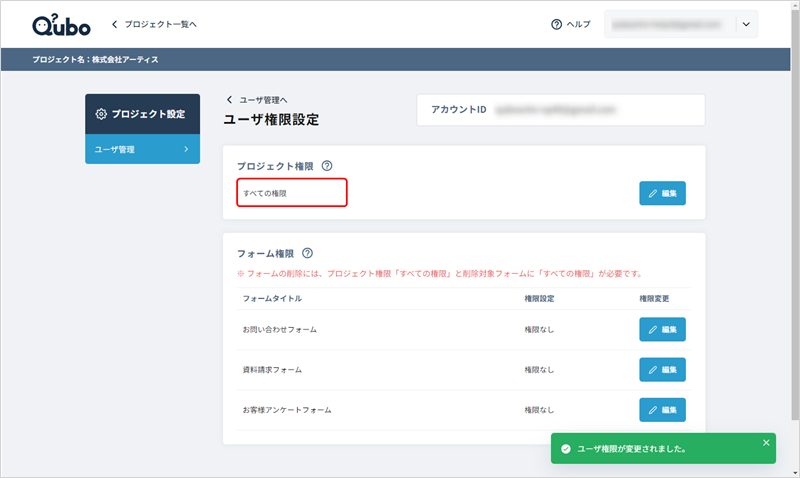Open the プロジェクト設定 sidebar header
Image resolution: width=800 pixels, height=478 pixels.
pyautogui.click(x=142, y=114)
